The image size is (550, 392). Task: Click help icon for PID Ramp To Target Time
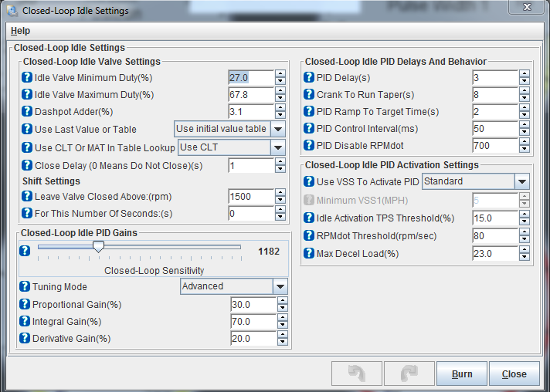coord(309,111)
